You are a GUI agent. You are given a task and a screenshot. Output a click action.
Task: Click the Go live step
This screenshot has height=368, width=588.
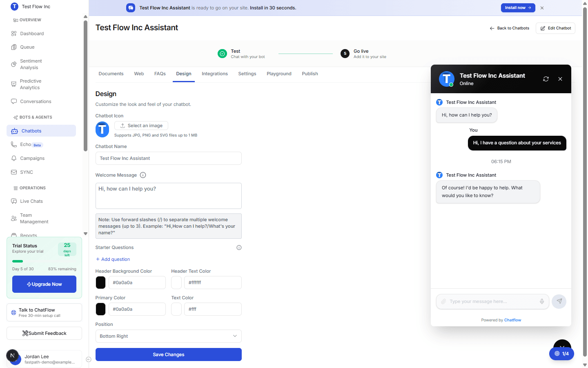pos(363,54)
